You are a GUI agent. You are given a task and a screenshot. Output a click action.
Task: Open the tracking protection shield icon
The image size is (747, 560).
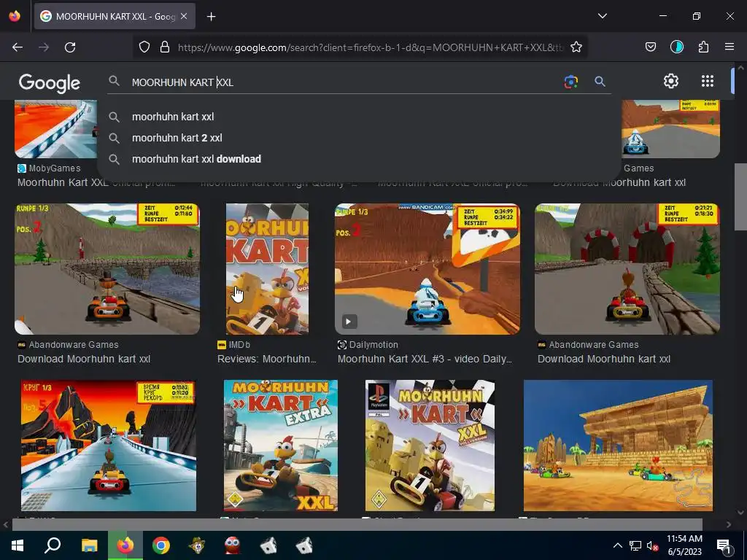click(144, 47)
